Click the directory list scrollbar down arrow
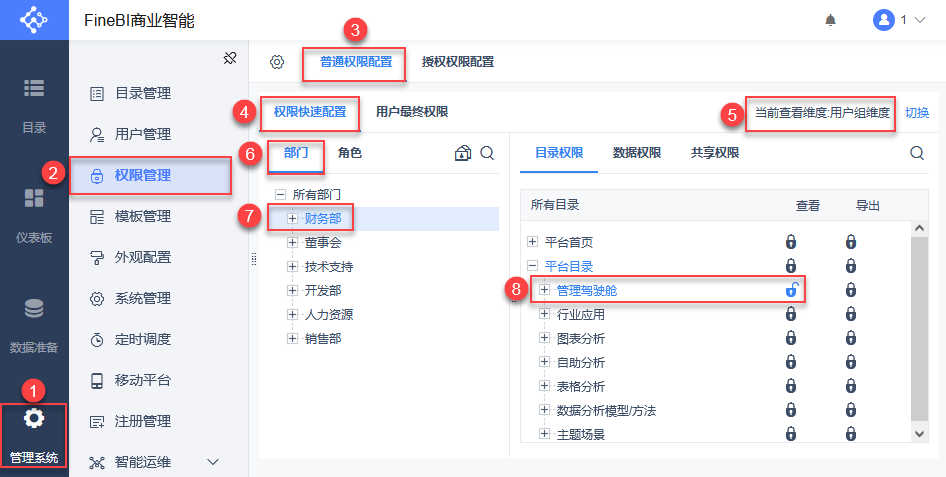The width and height of the screenshot is (946, 477). [920, 432]
